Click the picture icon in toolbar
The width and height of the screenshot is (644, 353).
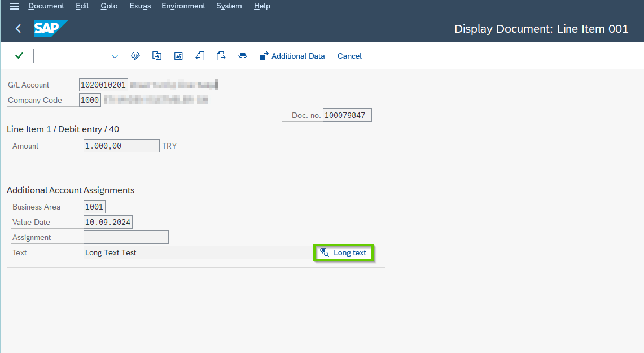coord(178,56)
